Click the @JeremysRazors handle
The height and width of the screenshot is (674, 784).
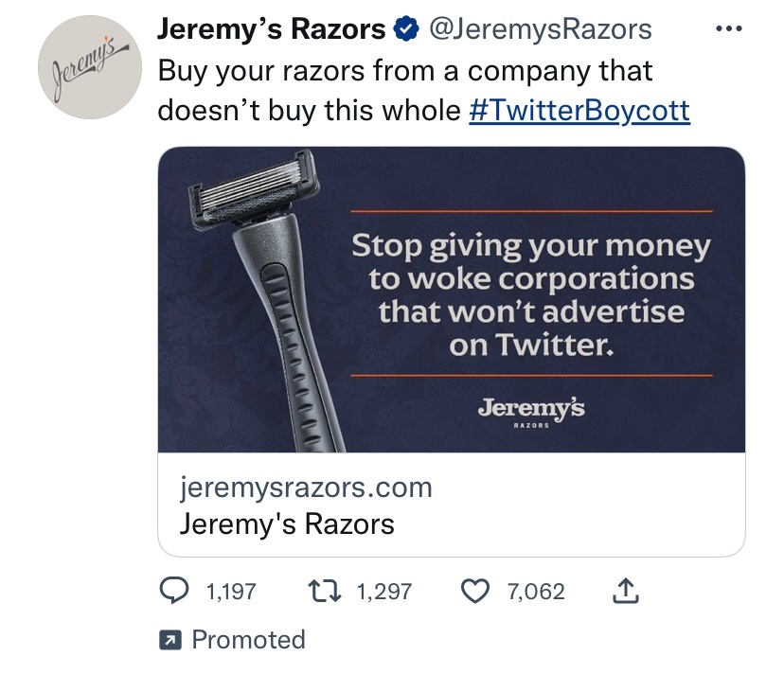pos(541,29)
